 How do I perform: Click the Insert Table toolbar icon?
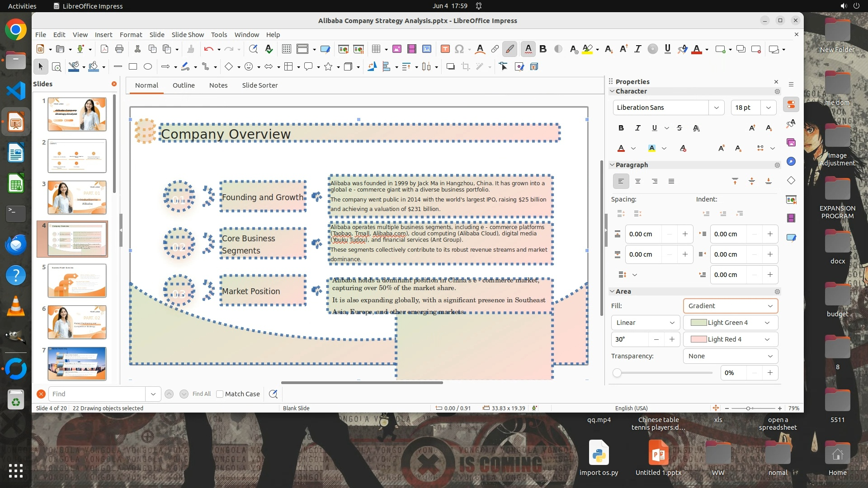[x=376, y=49]
